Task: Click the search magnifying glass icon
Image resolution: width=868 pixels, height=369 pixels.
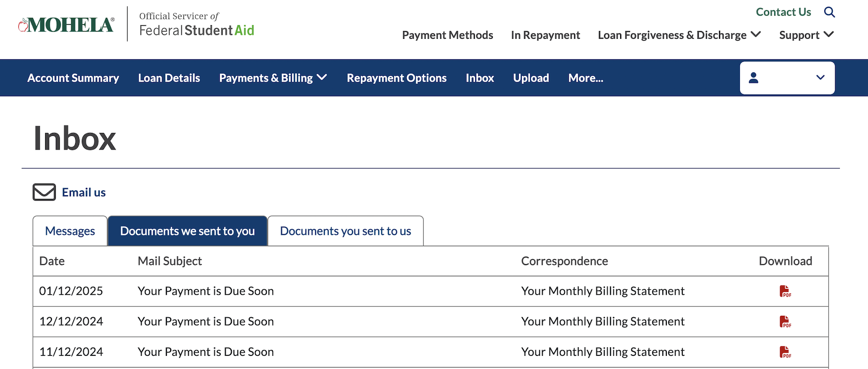Action: 829,12
